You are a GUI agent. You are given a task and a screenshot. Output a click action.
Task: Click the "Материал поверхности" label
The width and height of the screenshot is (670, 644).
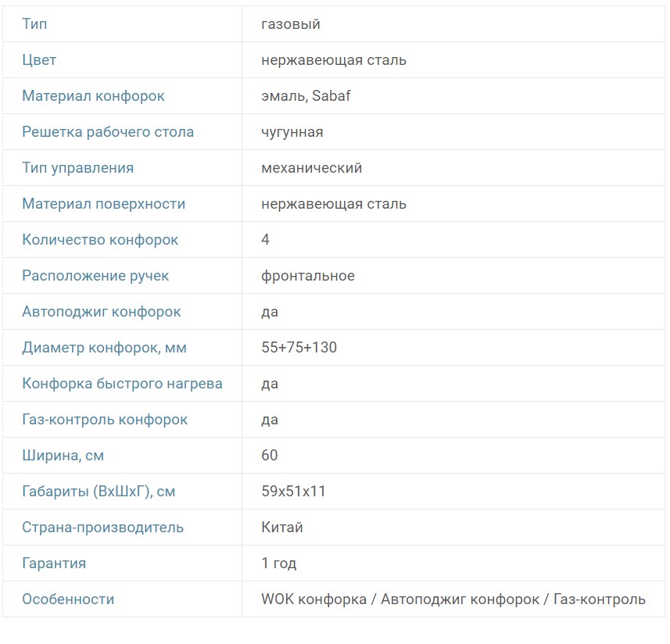103,204
